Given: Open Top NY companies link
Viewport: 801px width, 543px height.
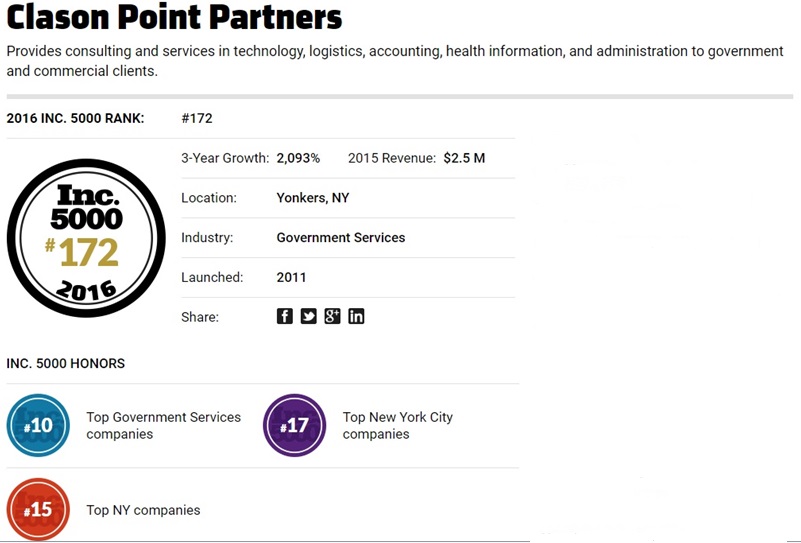Looking at the screenshot, I should [143, 510].
